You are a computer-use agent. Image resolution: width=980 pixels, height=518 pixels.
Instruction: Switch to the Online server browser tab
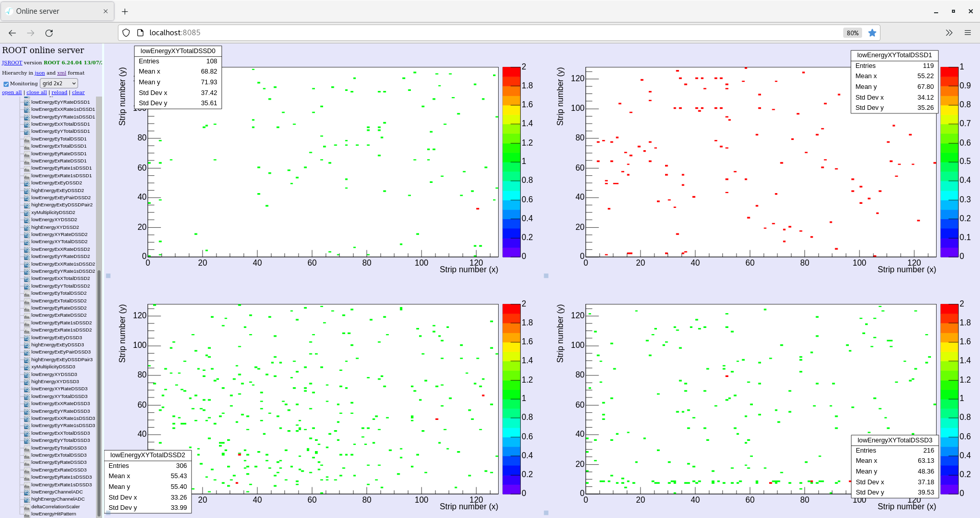(57, 11)
